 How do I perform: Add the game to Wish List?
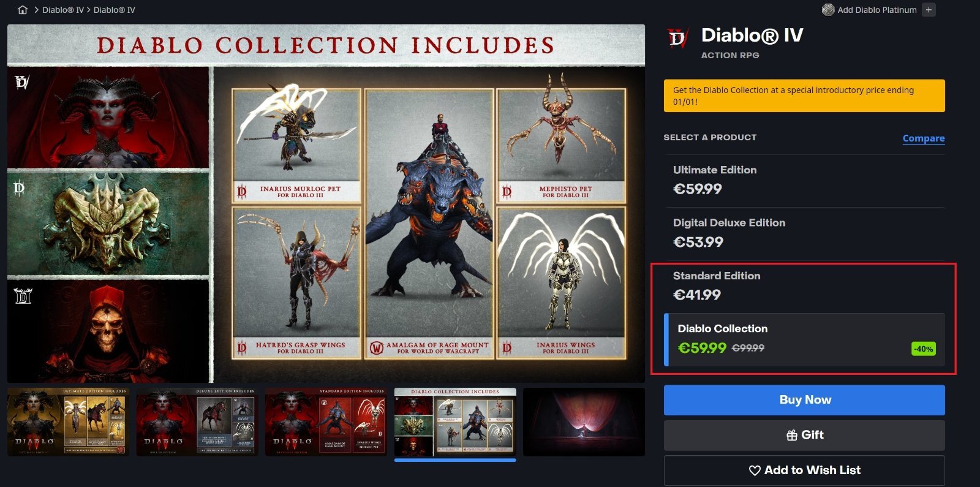point(804,470)
